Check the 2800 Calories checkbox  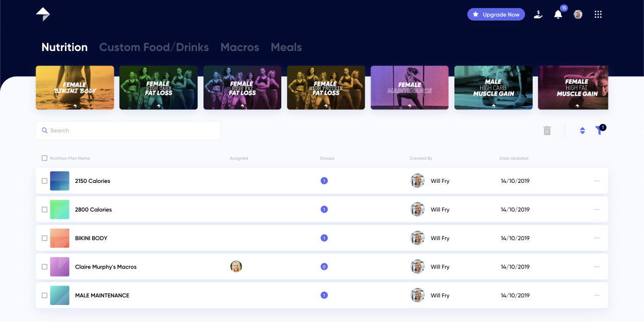(x=44, y=210)
